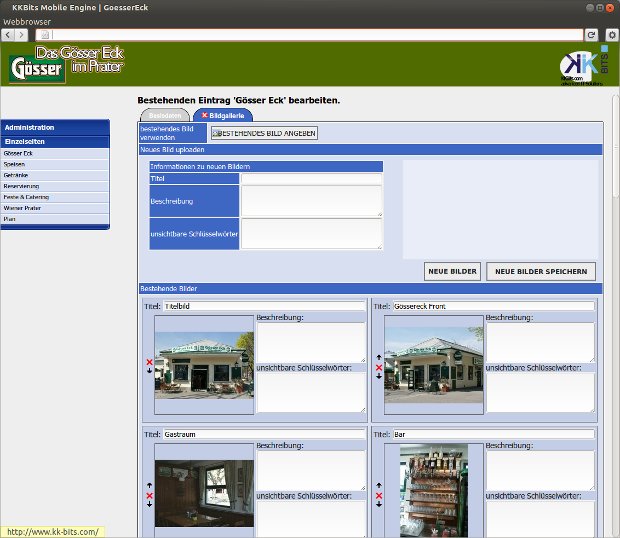Open the Wiener Prater page entry
This screenshot has height=538, width=620.
pyautogui.click(x=55, y=208)
